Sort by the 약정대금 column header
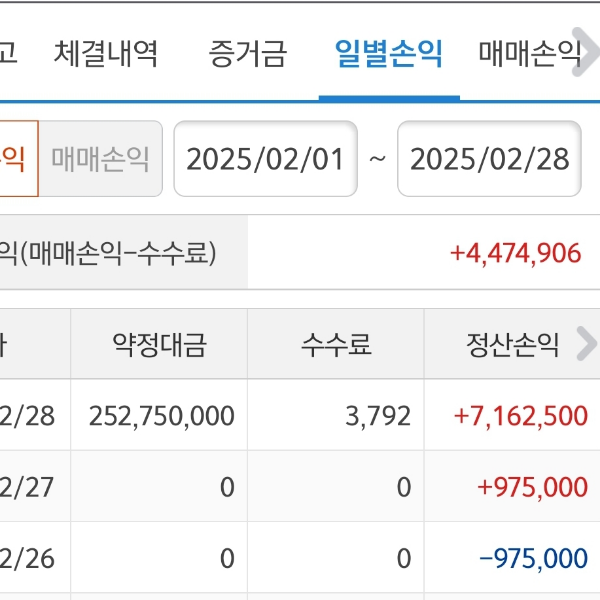600x600 pixels. coord(159,346)
